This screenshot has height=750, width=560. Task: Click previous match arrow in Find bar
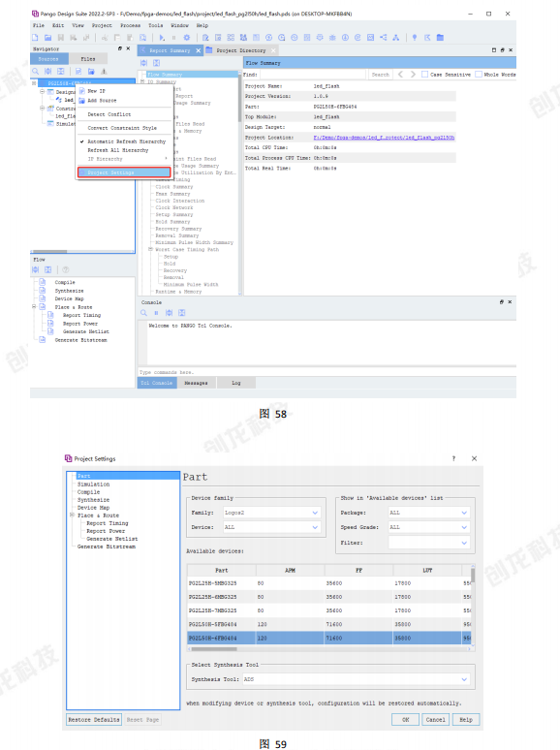click(x=401, y=75)
